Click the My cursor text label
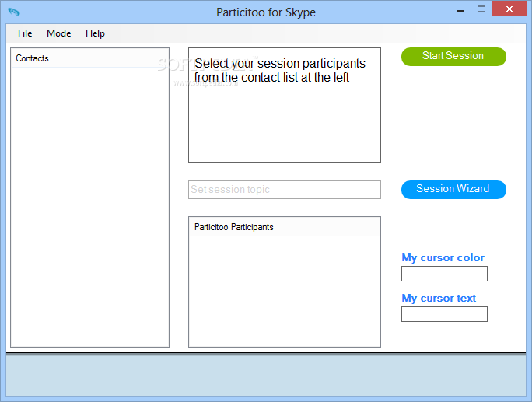The image size is (532, 402). pyautogui.click(x=439, y=298)
